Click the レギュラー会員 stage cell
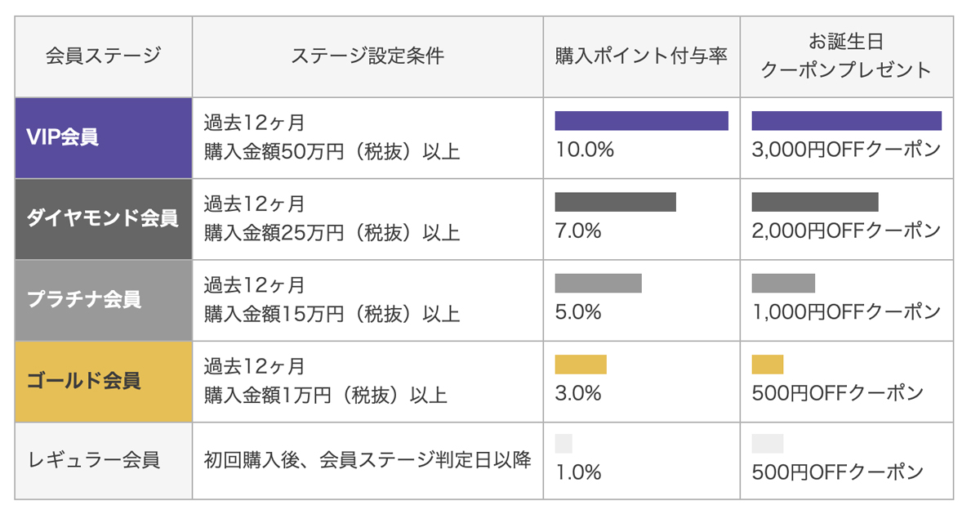Screen dimensions: 980x519 coord(104,460)
